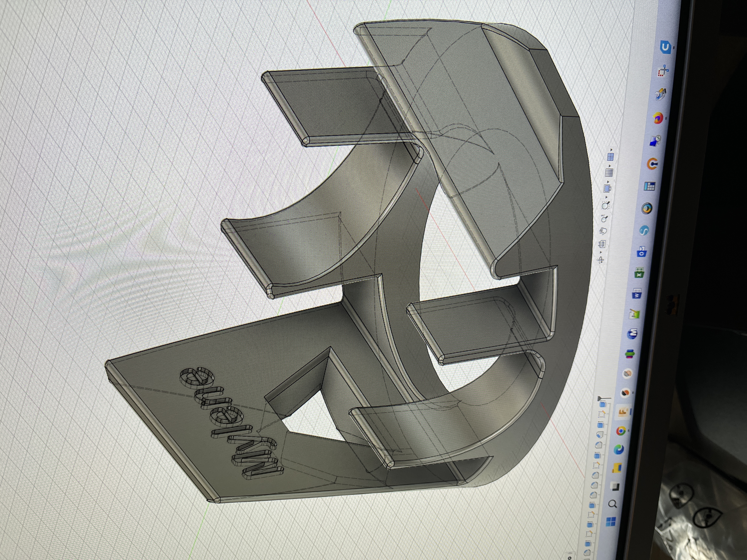747x560 pixels.
Task: Expand the Zoom Window dropdown arrow
Action: click(x=607, y=197)
